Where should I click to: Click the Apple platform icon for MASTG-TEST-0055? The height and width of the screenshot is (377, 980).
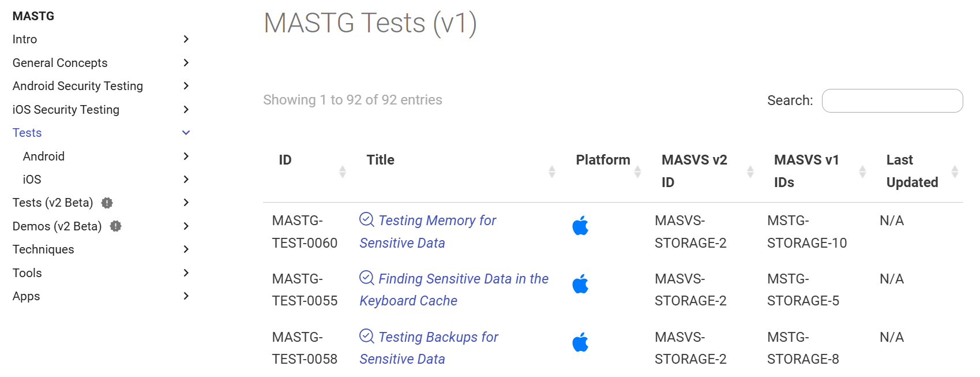[x=581, y=284]
